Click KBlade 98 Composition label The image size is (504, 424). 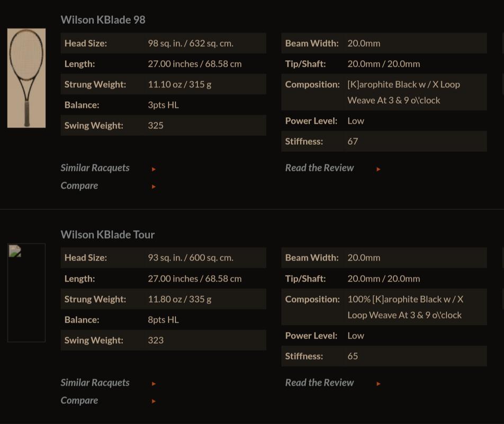312,85
